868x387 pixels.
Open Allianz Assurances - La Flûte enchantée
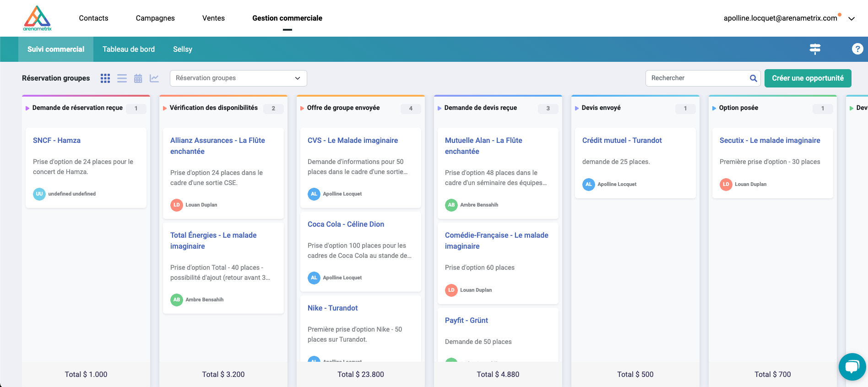click(x=217, y=146)
